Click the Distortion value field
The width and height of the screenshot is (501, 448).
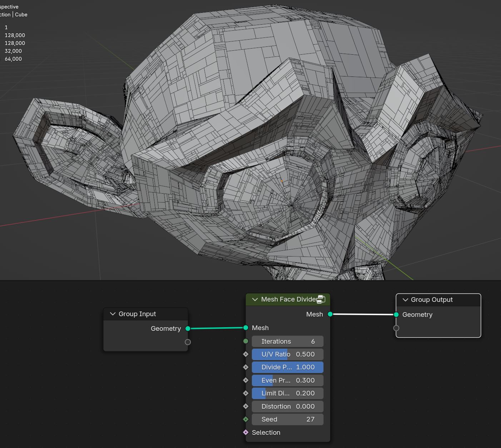288,406
